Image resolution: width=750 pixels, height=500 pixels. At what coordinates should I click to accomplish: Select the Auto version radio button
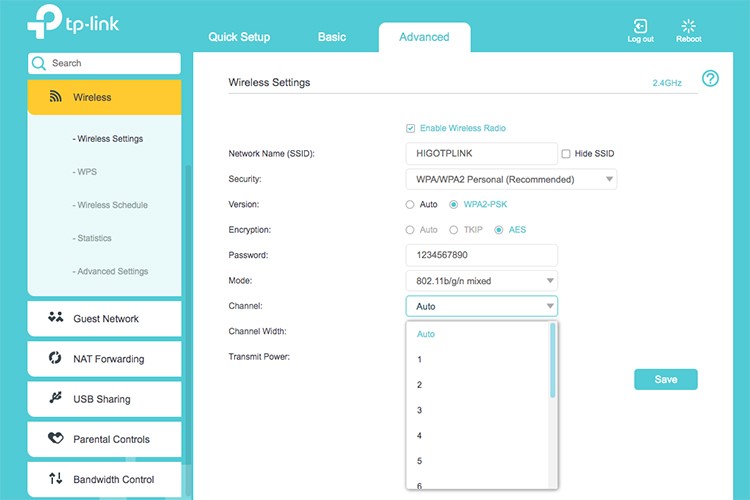pos(410,204)
